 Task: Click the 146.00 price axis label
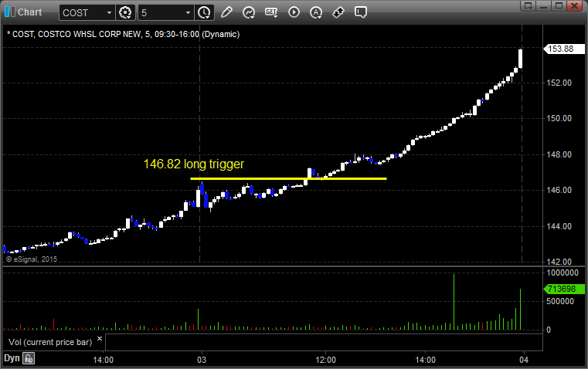[x=559, y=191]
